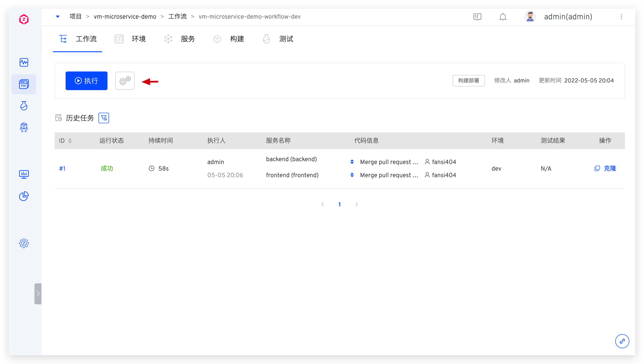Viewport: 644px width, 364px height.
Task: Expand backend Merge pull request code info
Action: 352,162
